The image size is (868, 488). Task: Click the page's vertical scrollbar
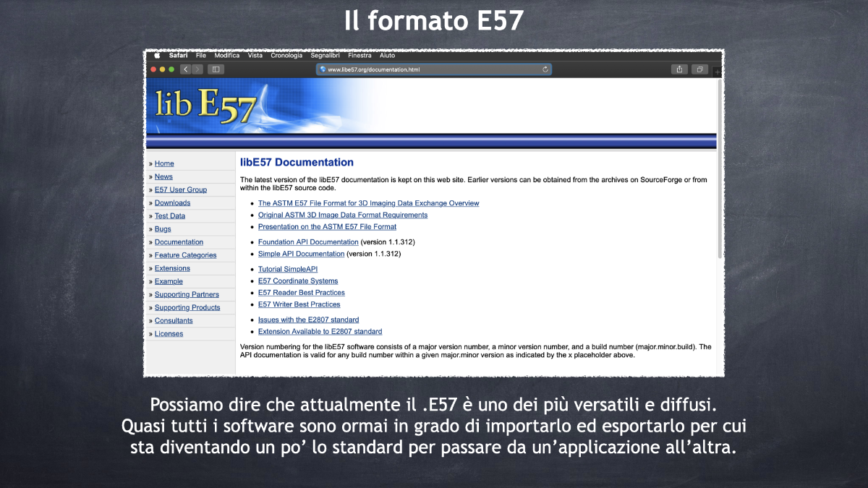(x=720, y=168)
